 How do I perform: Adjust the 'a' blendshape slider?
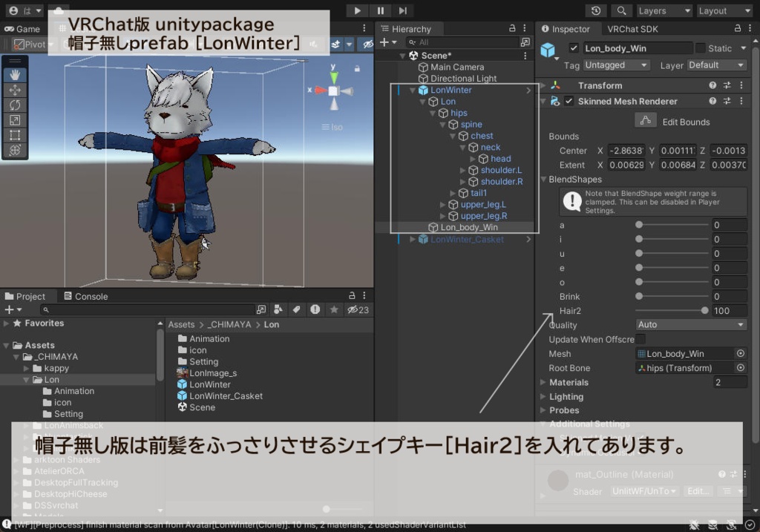[x=672, y=225]
